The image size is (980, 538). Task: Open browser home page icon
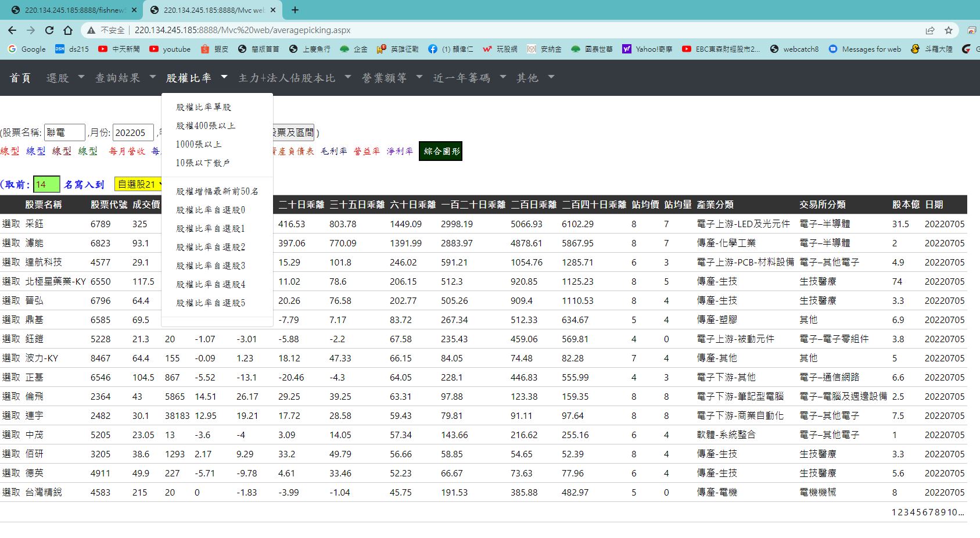(x=68, y=30)
